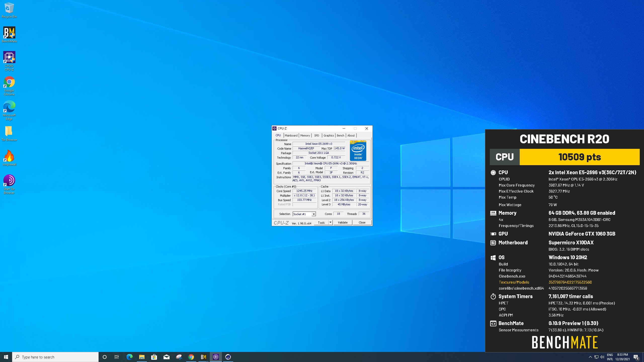Open the notification center icon
Viewport: 644px width, 362px height.
[x=636, y=357]
